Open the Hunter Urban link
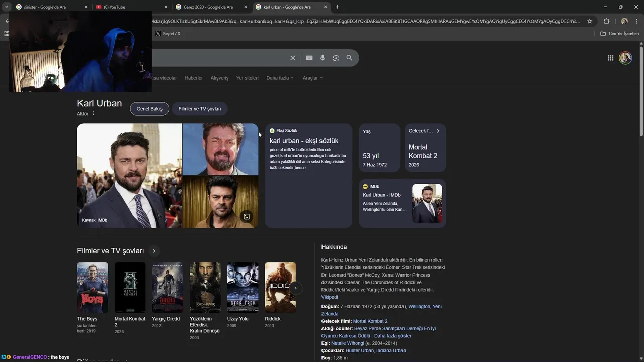This screenshot has height=362, width=644. 360,351
